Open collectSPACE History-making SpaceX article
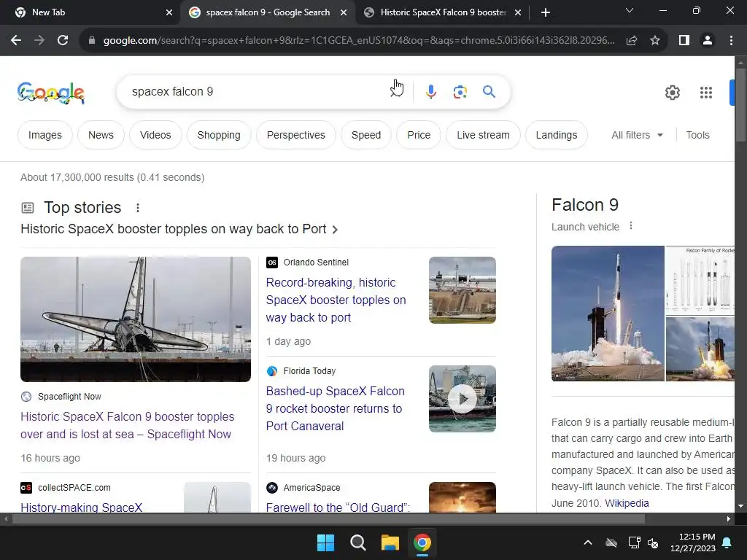Screen dimensions: 747x560 coord(82,507)
